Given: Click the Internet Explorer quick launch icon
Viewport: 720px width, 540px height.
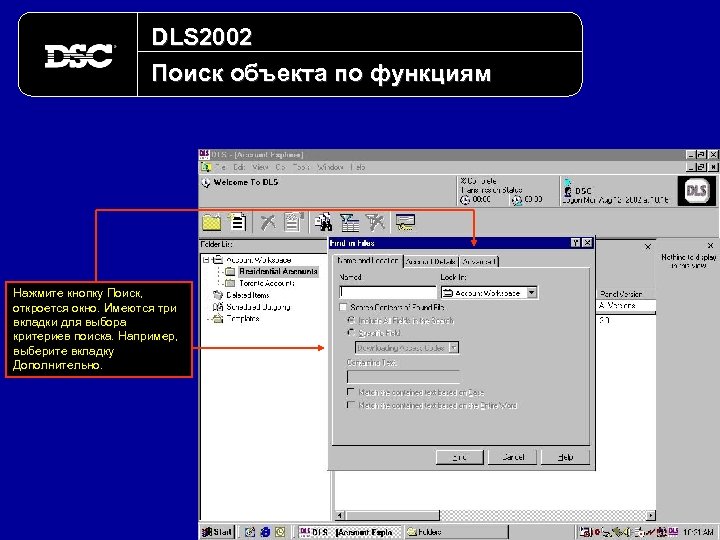Looking at the screenshot, I should coord(265,532).
